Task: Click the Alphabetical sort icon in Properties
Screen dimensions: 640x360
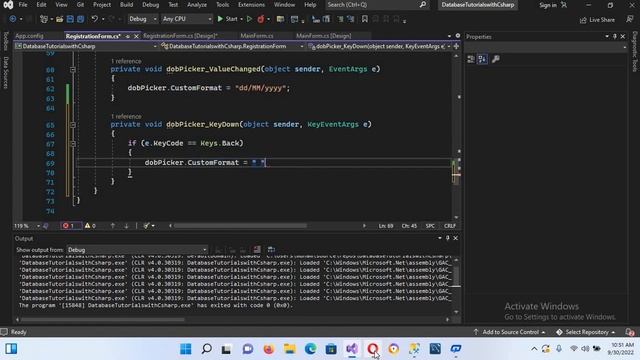Action: pos(482,59)
